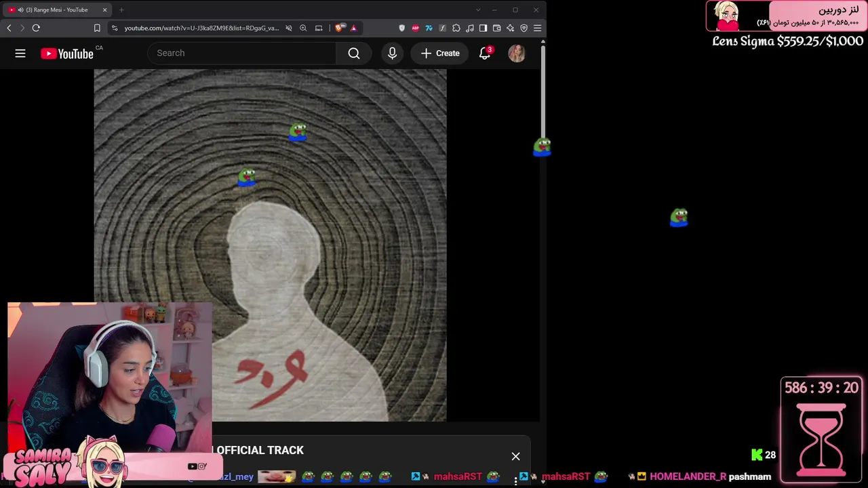
Task: Open the Brave VPN shield icon
Action: tap(524, 28)
